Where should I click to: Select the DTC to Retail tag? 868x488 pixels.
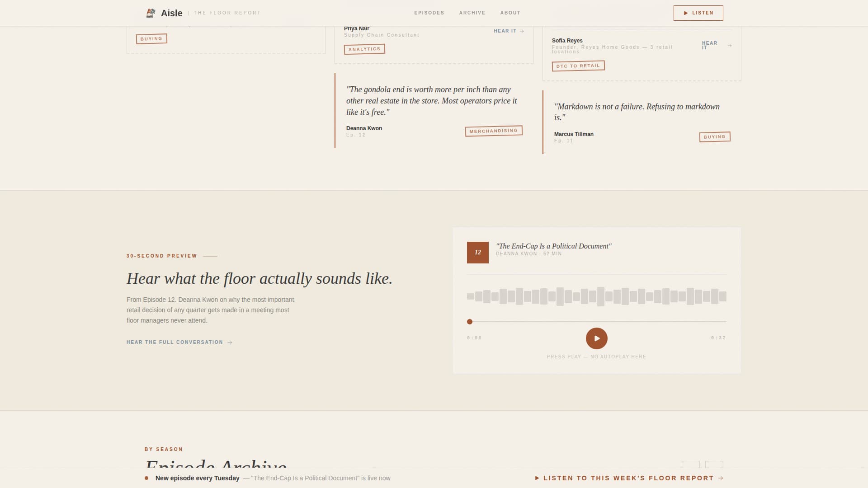(578, 66)
